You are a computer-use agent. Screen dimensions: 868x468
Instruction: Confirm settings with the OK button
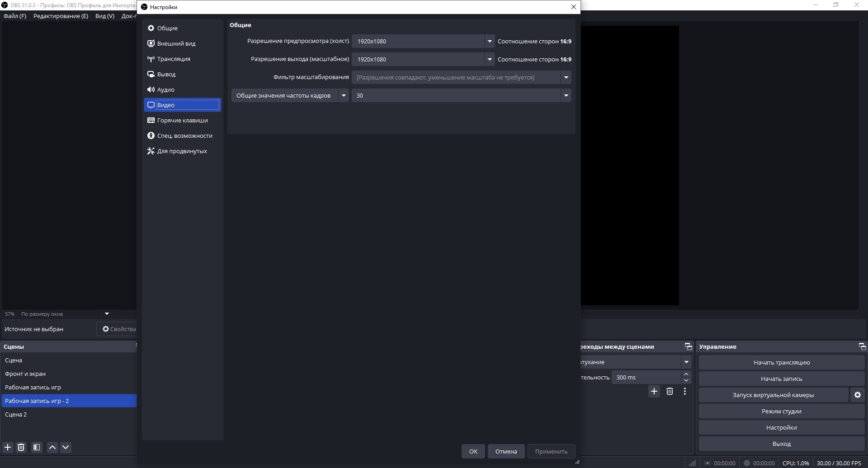tap(473, 451)
